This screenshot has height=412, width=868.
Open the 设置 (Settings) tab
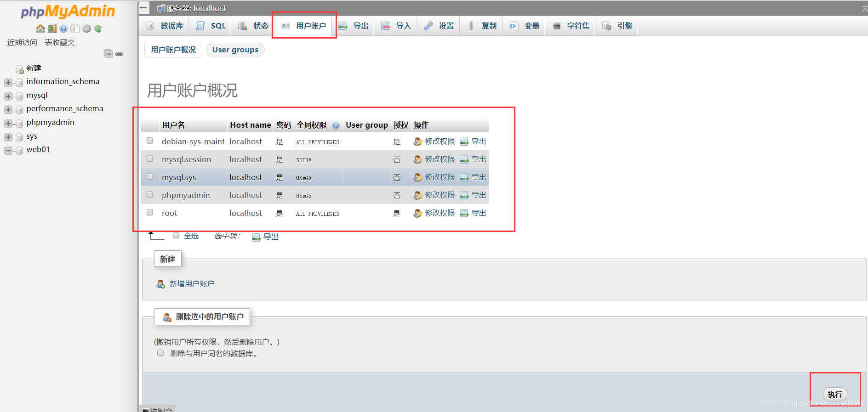(x=439, y=26)
